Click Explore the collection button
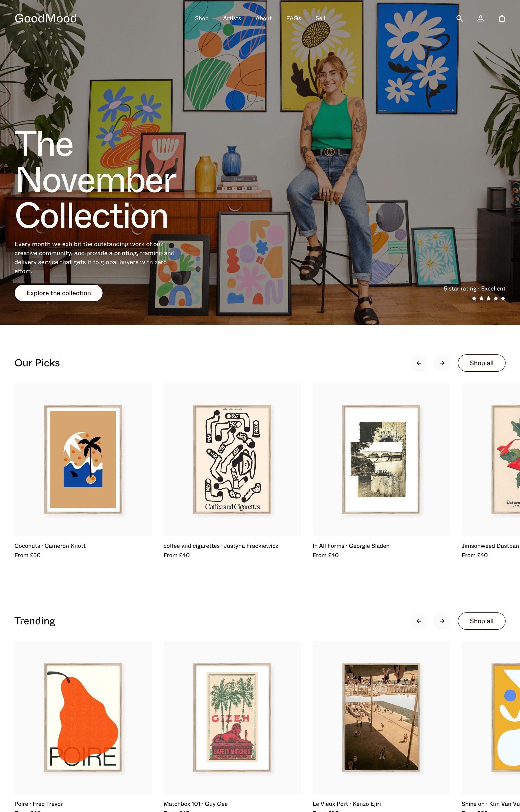 tap(58, 293)
